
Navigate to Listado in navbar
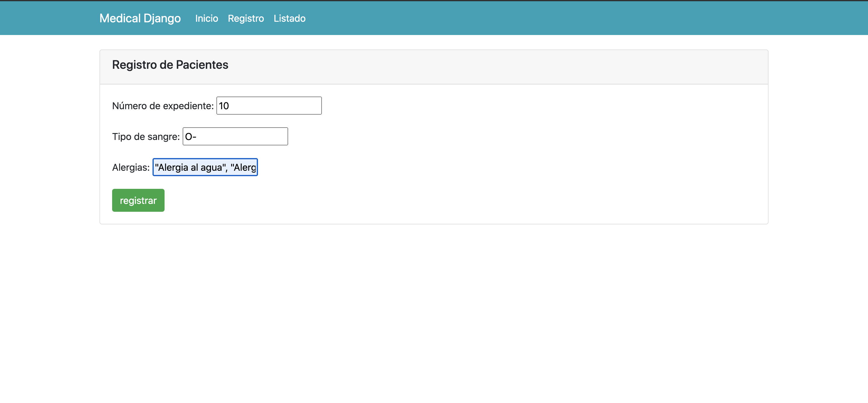coord(289,18)
